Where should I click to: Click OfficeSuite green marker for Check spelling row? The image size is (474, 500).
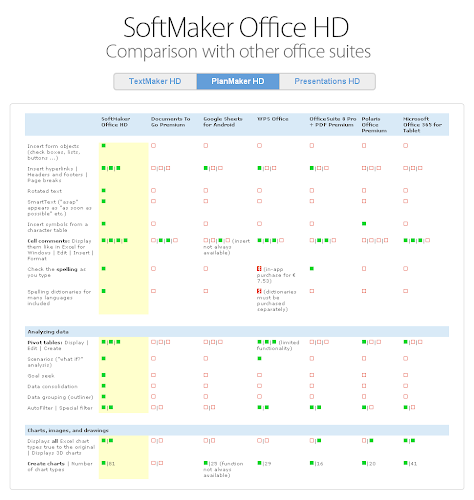[312, 269]
